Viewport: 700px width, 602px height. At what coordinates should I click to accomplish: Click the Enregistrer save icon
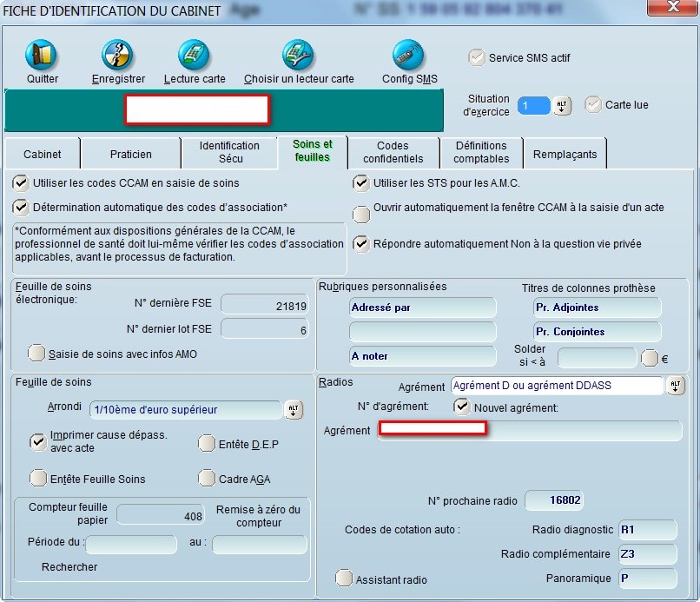(x=118, y=56)
